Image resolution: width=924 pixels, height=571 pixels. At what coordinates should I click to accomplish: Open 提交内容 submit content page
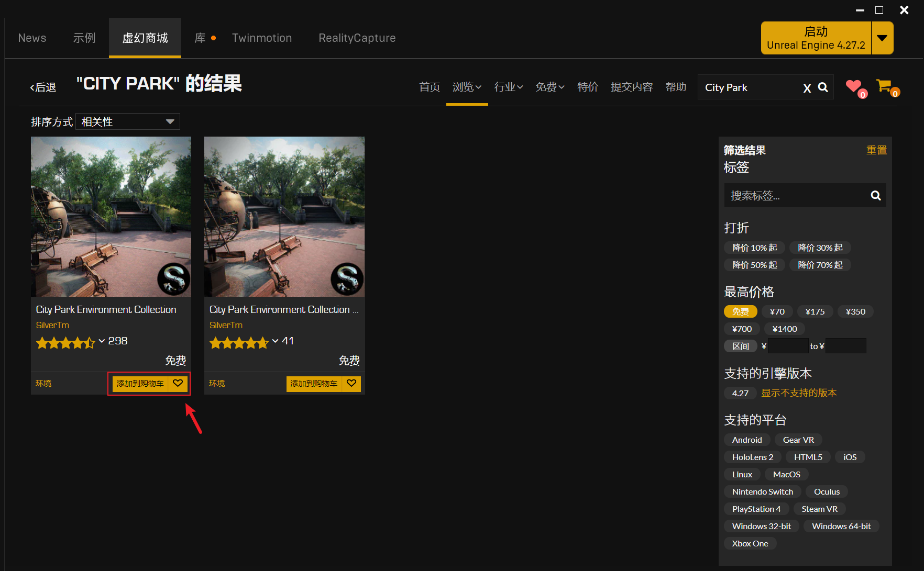632,87
